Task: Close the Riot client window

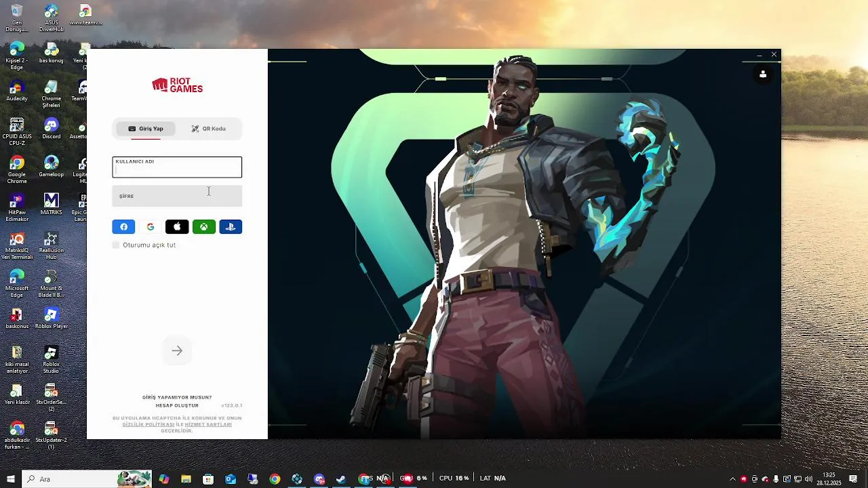Action: click(x=774, y=54)
